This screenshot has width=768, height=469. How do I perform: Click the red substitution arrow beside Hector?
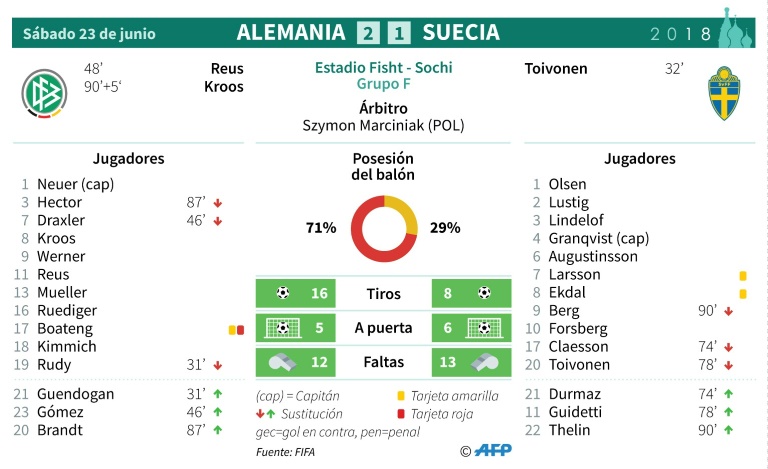[x=218, y=203]
